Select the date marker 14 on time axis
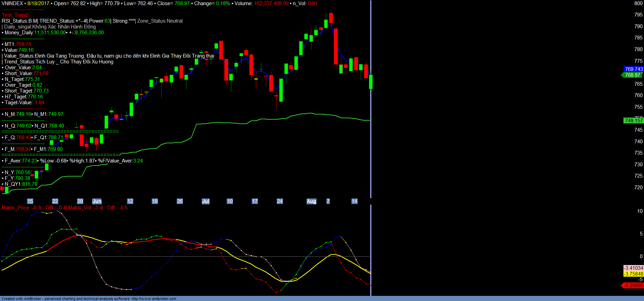The height and width of the screenshot is (301, 644). point(355,201)
